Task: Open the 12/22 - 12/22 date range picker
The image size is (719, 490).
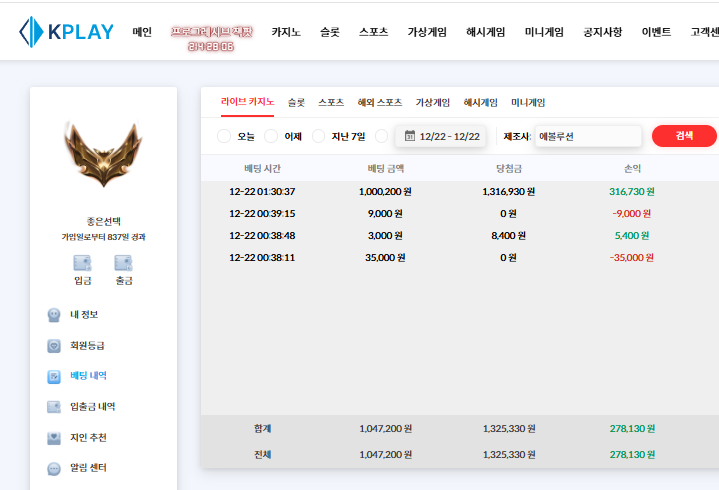Action: (441, 136)
